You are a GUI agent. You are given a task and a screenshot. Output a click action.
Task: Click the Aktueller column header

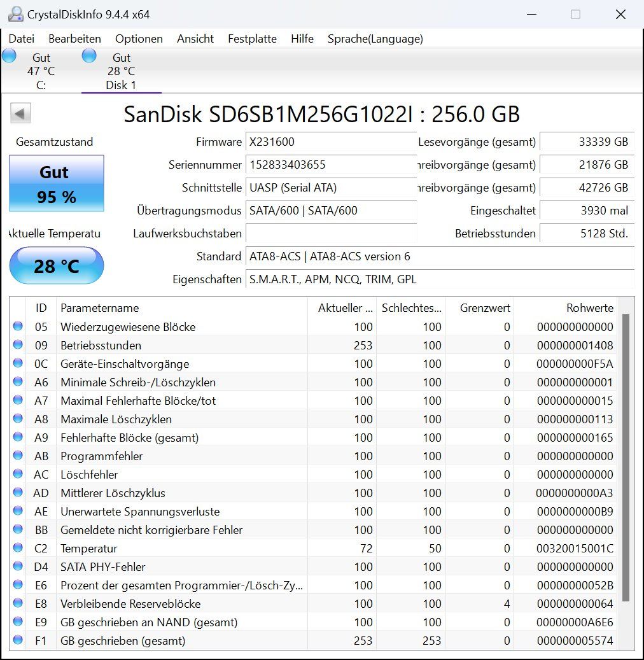(342, 307)
